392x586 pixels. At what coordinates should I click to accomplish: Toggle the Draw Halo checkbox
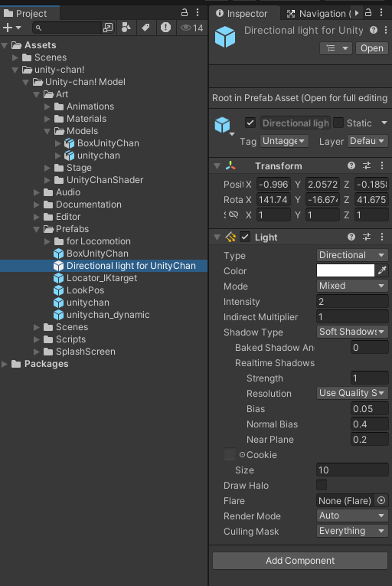(322, 485)
